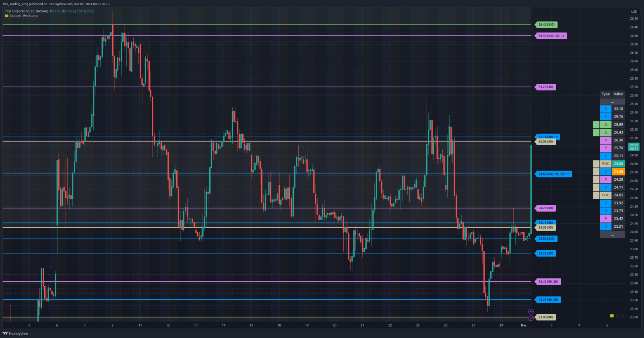Click table value 32.10
The image size is (644, 338).
click(619, 109)
